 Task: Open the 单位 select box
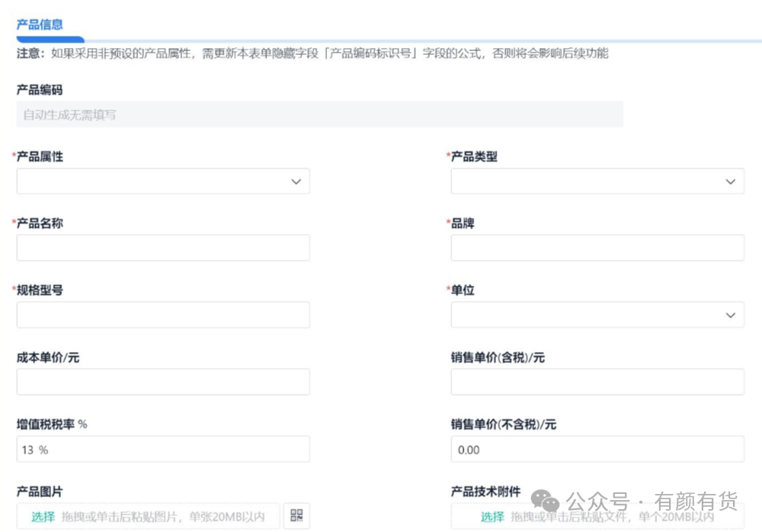click(587, 315)
